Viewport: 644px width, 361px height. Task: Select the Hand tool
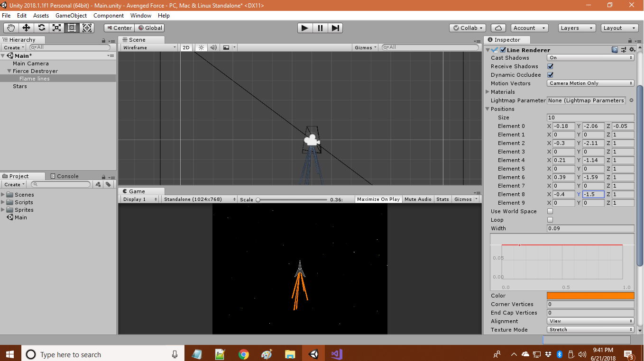pos(10,27)
